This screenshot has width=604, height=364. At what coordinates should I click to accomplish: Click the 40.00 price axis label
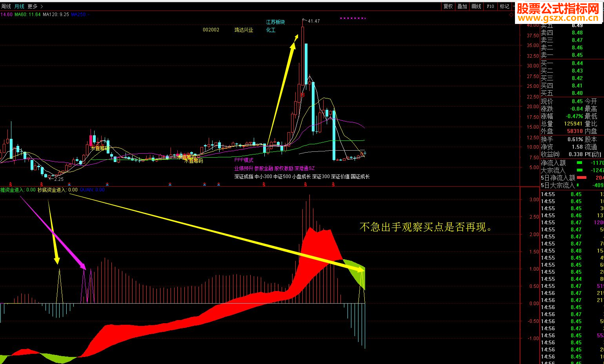click(x=533, y=25)
